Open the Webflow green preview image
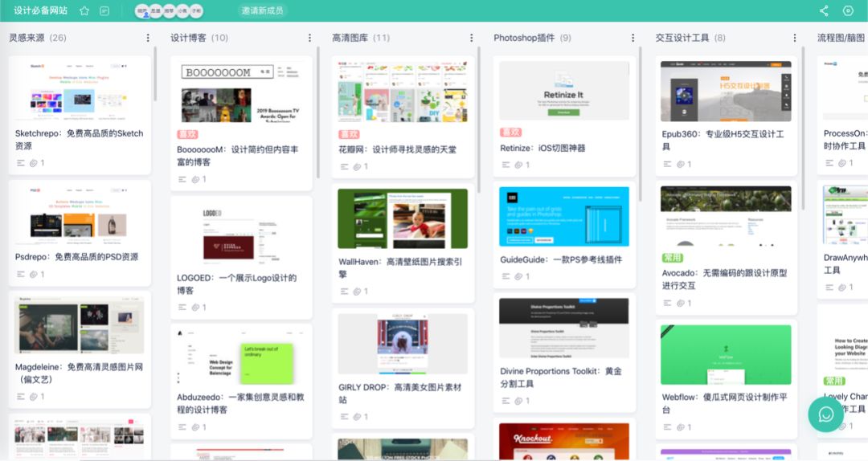This screenshot has height=461, width=868. tap(726, 355)
